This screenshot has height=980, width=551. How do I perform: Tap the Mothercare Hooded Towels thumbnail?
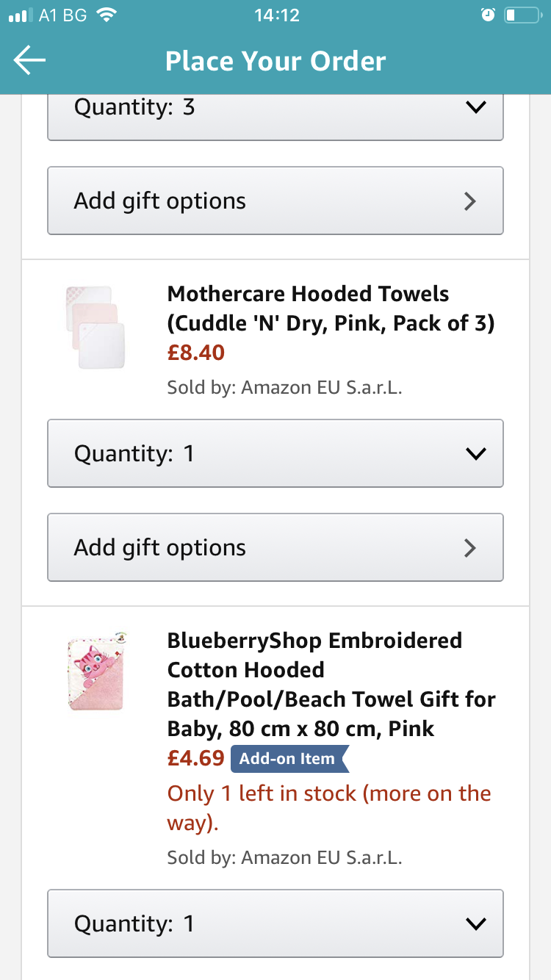point(95,327)
